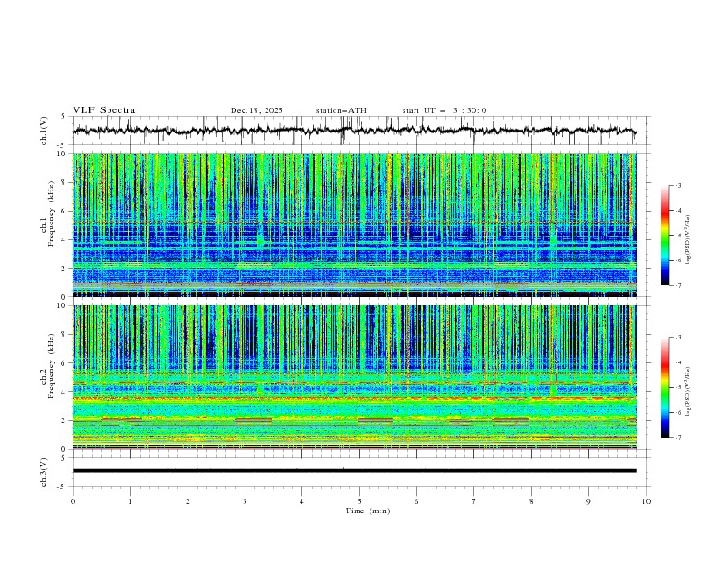This screenshot has height=563, width=728.
Task: Click the "station=ATH" header label
Action: click(x=341, y=110)
